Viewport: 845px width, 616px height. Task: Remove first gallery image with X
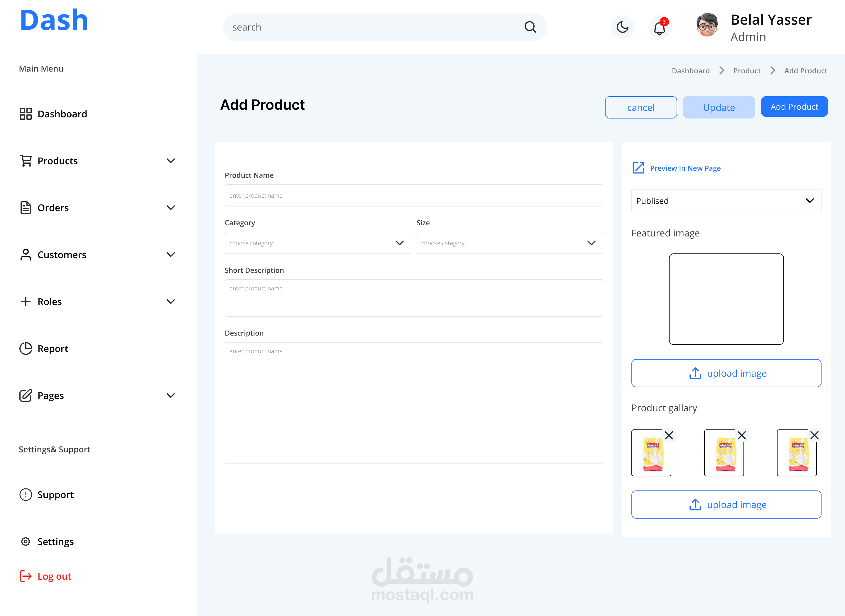coord(669,435)
